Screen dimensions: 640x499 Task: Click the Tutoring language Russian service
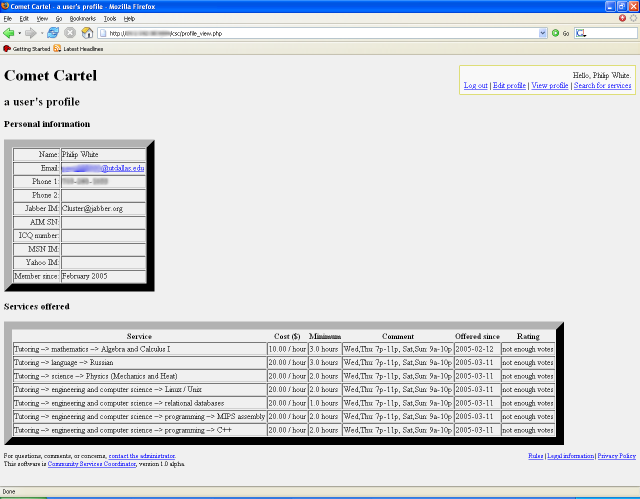[x=140, y=363]
